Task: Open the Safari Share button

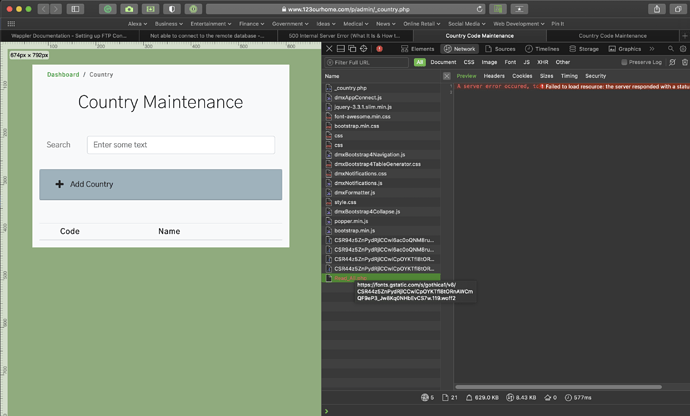Action: (657, 9)
